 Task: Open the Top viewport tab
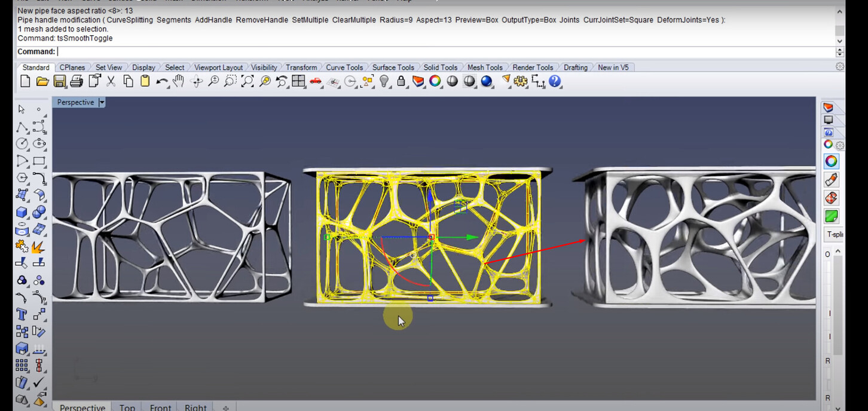(x=127, y=407)
